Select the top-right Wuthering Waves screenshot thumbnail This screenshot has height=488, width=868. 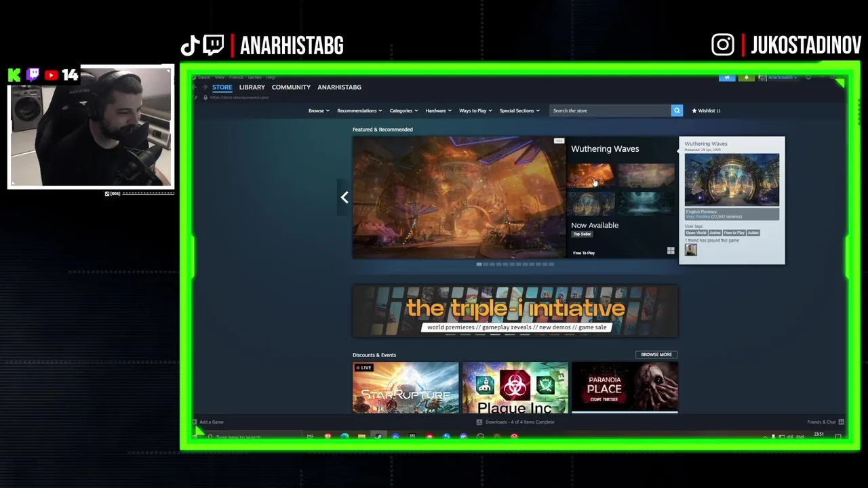646,175
